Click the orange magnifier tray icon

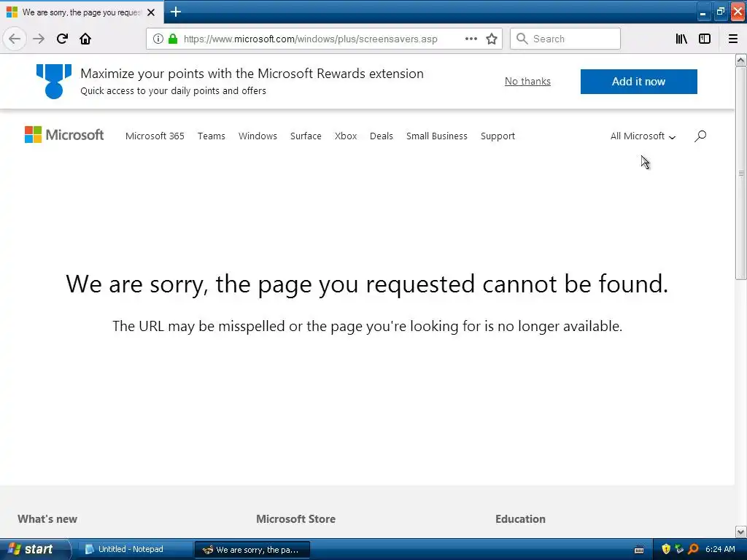693,549
